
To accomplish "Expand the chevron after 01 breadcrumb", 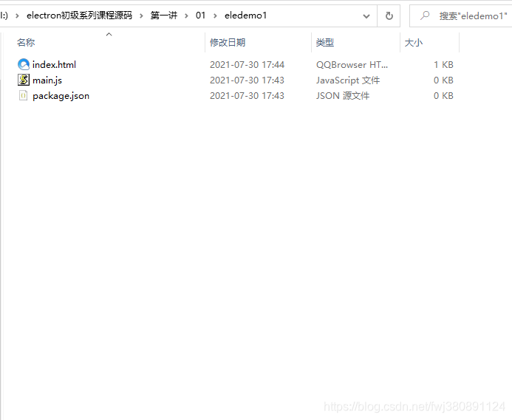I will click(x=215, y=16).
